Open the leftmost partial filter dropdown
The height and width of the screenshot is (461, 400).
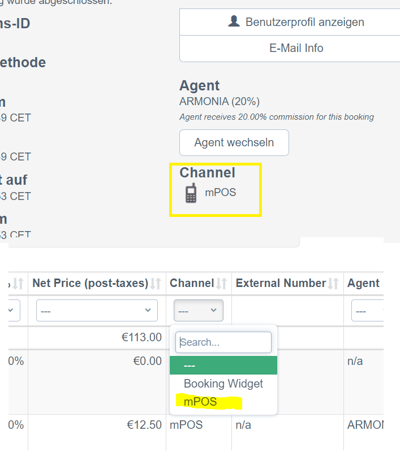click(x=14, y=310)
